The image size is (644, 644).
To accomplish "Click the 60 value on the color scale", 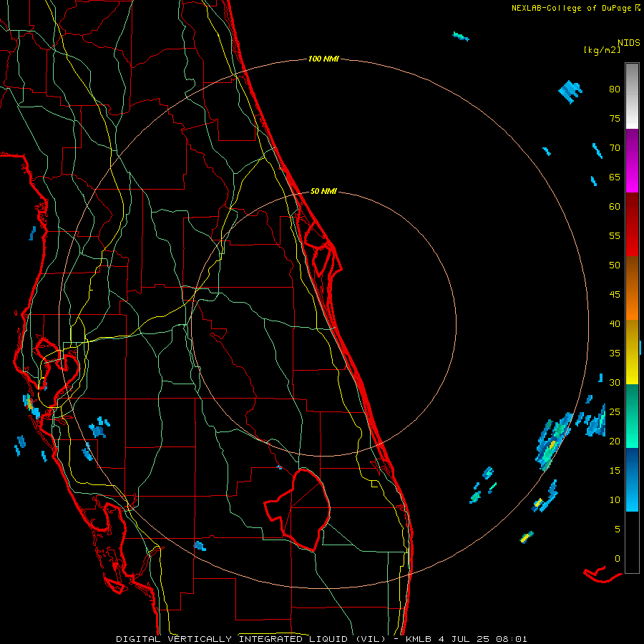I will (615, 207).
